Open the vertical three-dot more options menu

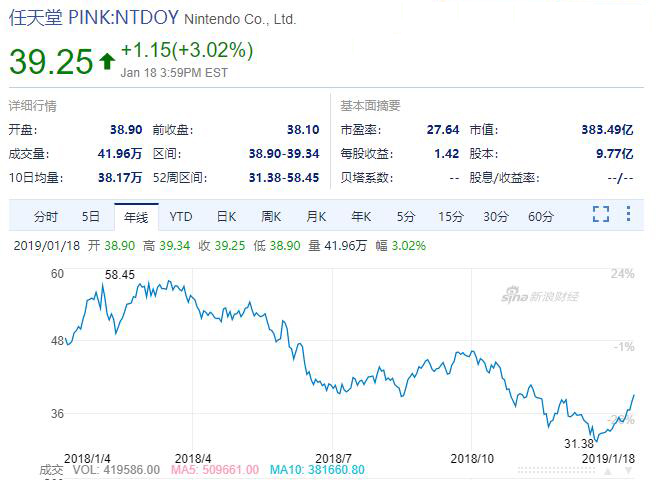(628, 214)
